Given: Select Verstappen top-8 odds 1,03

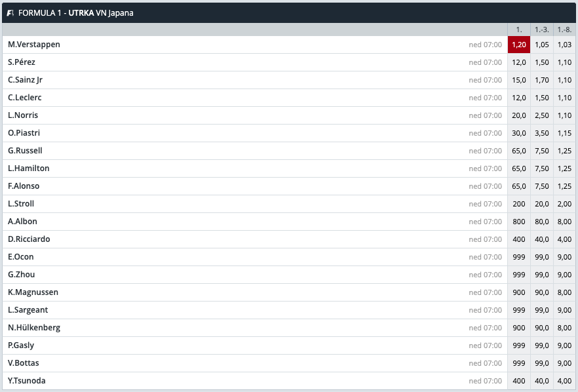Looking at the screenshot, I should 564,45.
